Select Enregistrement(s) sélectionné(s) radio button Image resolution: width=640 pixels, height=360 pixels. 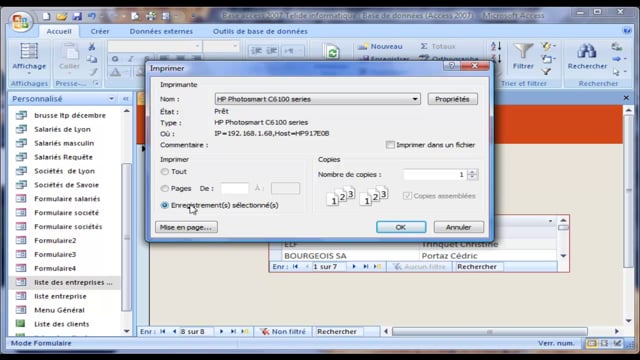(164, 205)
